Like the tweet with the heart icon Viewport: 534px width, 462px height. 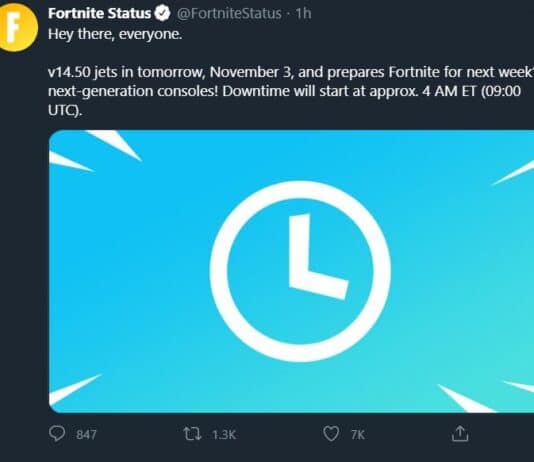coord(331,434)
